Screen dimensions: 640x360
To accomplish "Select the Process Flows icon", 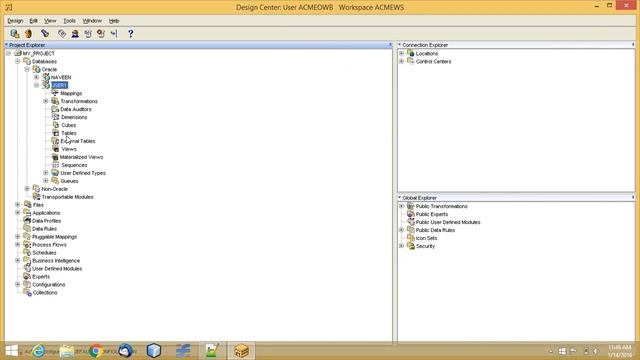I will coord(27,244).
